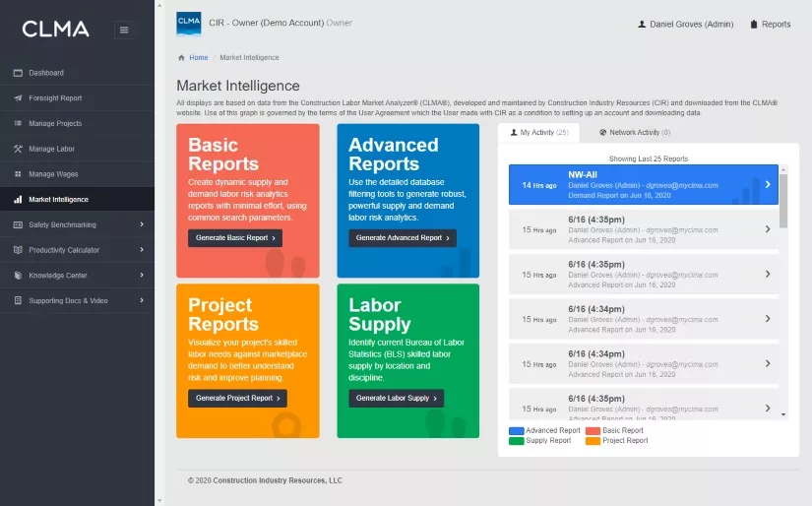Click the Market Intelligence page heading
Screen dimensions: 812x506
(238, 86)
